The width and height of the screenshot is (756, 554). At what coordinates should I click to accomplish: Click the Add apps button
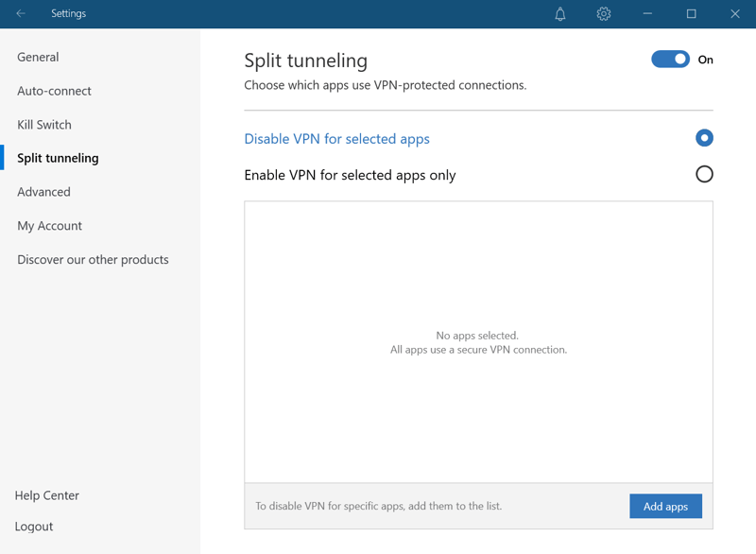[x=665, y=507]
